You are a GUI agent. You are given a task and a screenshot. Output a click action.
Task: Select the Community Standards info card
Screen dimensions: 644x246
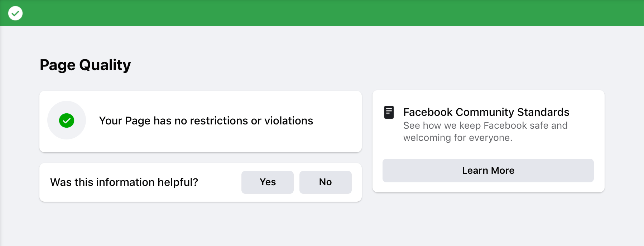pyautogui.click(x=488, y=142)
